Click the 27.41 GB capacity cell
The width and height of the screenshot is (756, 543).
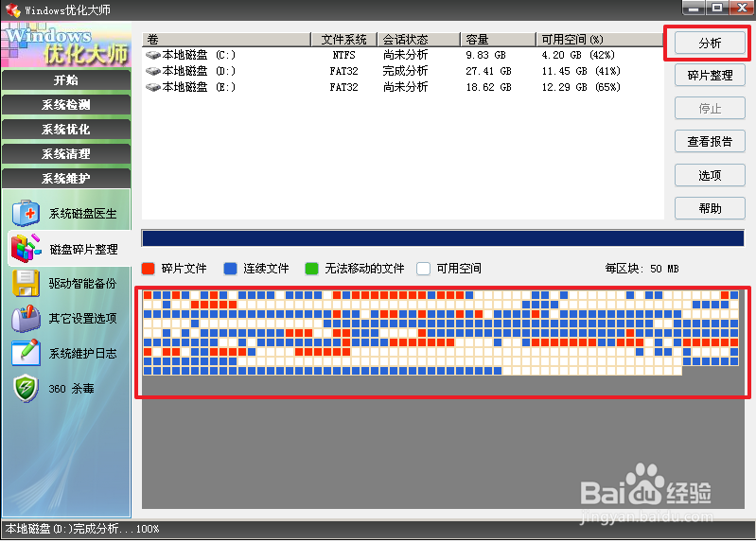click(488, 71)
